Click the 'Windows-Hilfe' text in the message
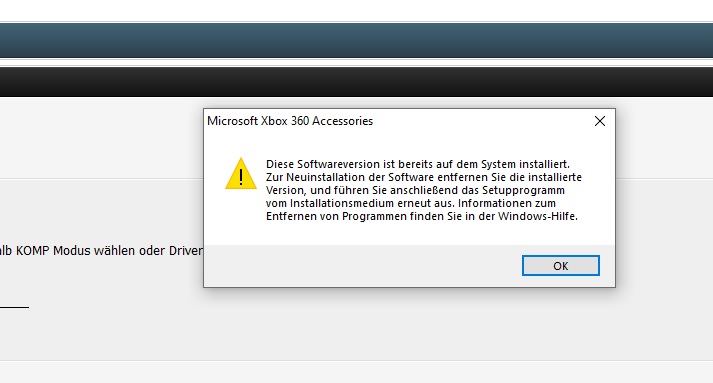This screenshot has width=713, height=383. [x=537, y=216]
